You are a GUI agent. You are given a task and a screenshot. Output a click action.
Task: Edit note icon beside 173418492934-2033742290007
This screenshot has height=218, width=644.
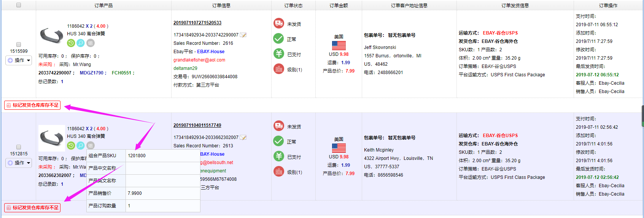pos(243,35)
